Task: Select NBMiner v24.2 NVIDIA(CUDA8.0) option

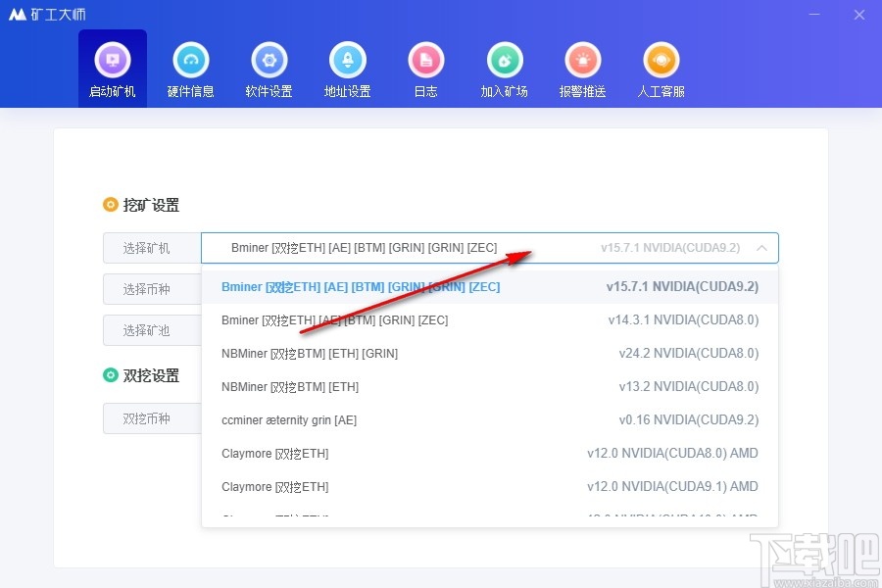Action: click(x=489, y=354)
